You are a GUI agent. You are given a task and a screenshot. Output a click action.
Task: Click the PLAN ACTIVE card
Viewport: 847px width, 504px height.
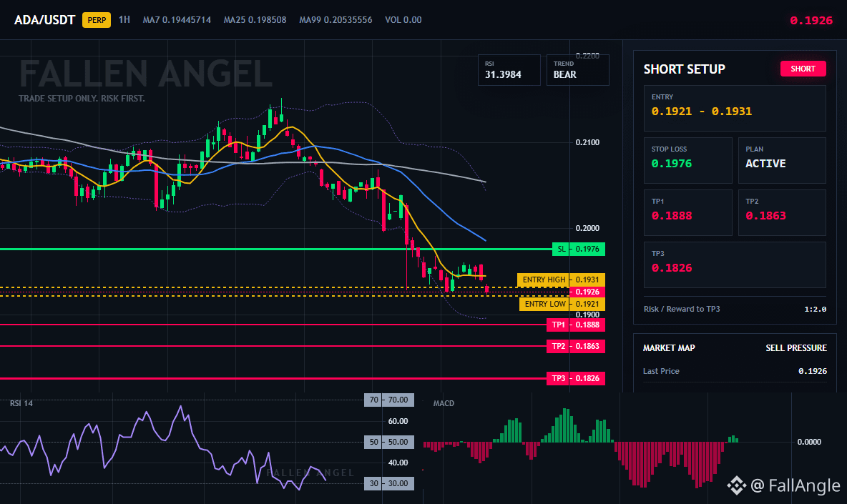tap(782, 160)
